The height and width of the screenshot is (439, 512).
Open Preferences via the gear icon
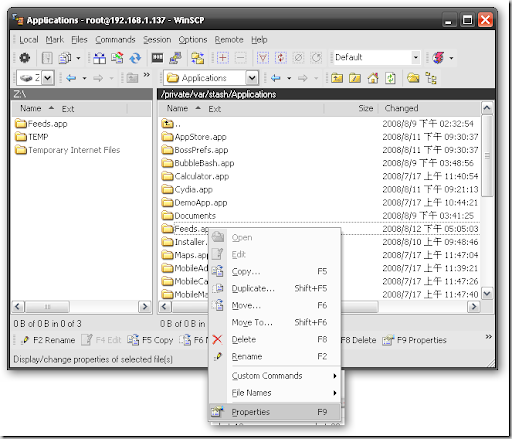(24, 58)
